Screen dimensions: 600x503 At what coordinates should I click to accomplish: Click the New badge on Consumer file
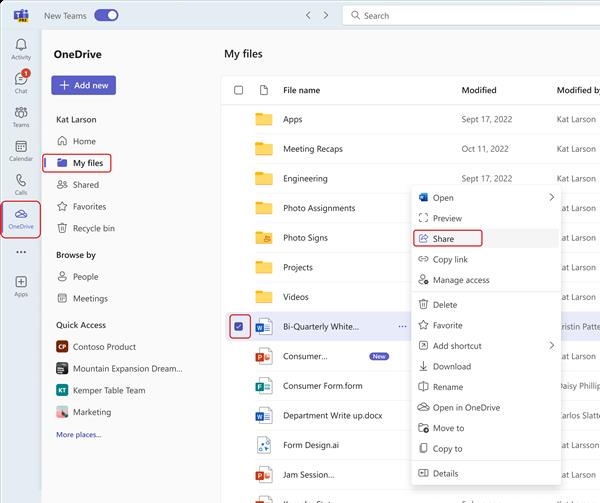pyautogui.click(x=379, y=356)
